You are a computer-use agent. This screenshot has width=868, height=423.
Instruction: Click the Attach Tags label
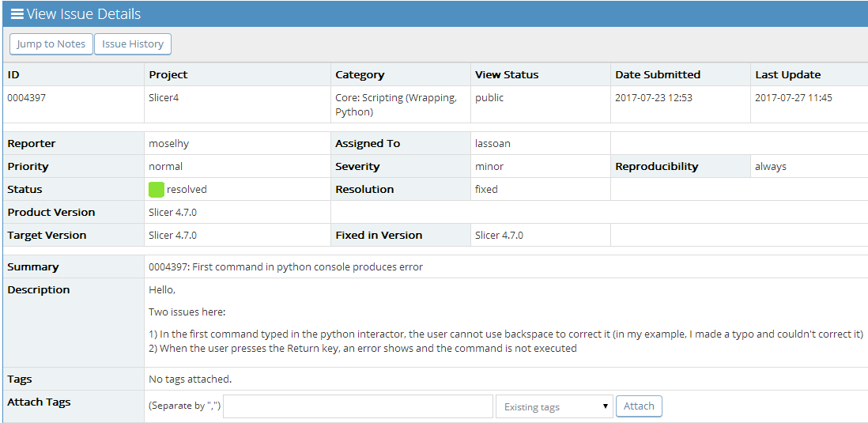(39, 402)
